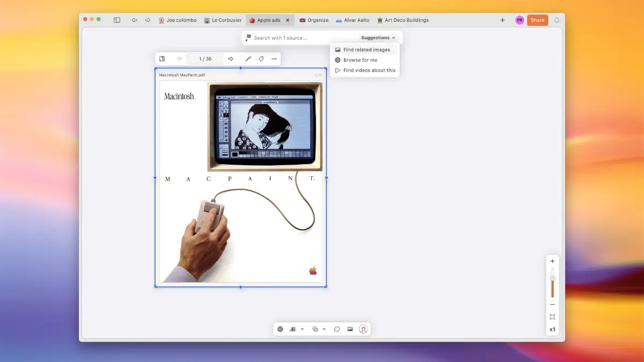Adjust the orange zoom slider
Viewport: 644px width, 362px height.
552,287
